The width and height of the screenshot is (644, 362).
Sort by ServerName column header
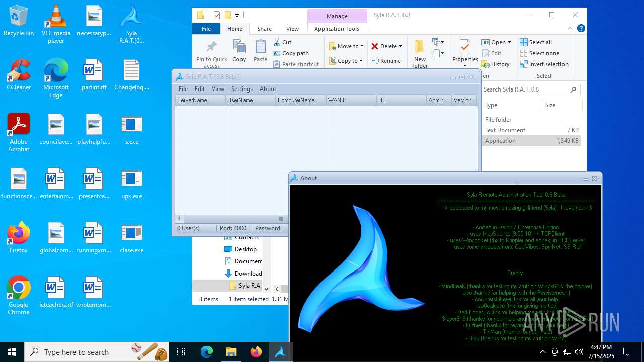coord(200,100)
